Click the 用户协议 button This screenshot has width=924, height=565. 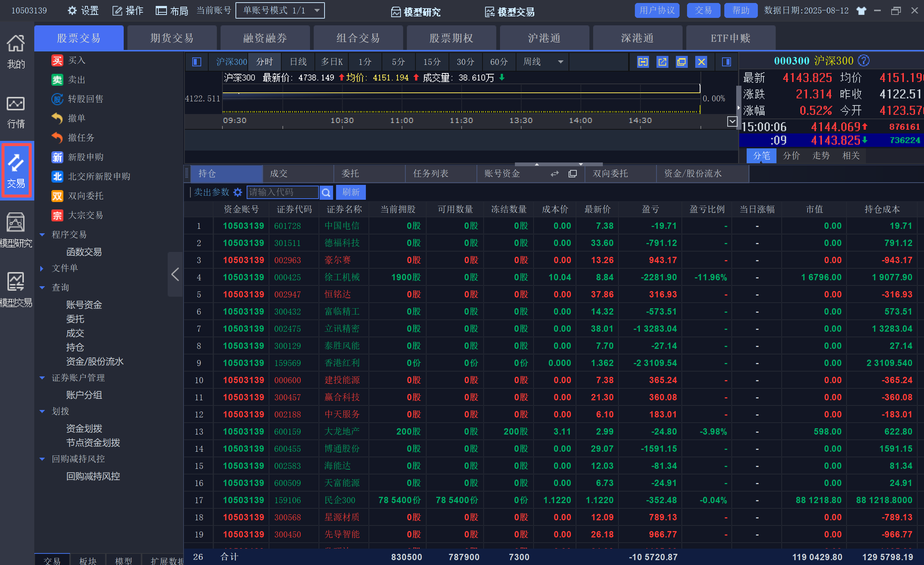(x=656, y=10)
